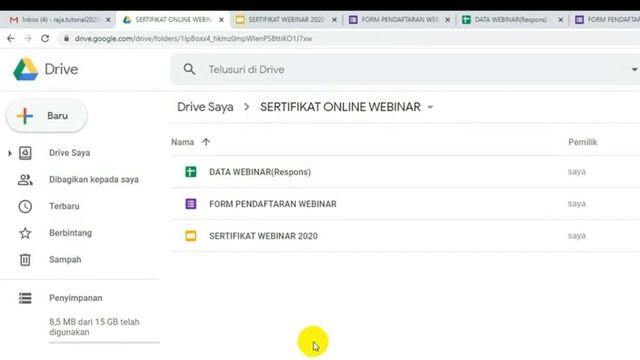Click owner saya for DATA WEBINAR row
640x360 pixels.
[x=576, y=172]
